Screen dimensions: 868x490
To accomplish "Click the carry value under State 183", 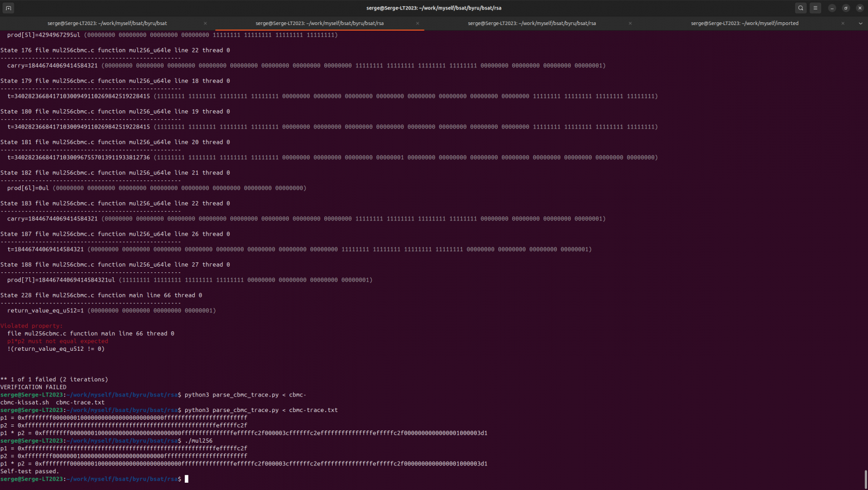I will pyautogui.click(x=307, y=219).
